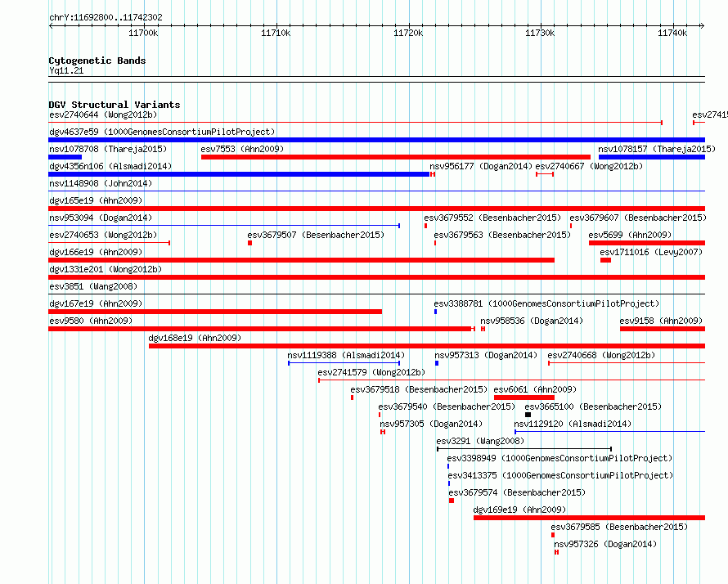The height and width of the screenshot is (584, 728).
Task: Open the esv6061 (Ahn2009) variant
Action: [535, 389]
